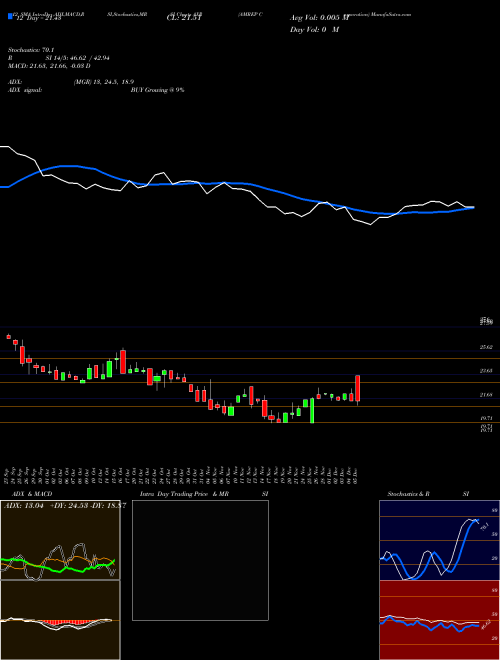
Task: Click the blue 12 Day SMA legend square
Action: coord(10,16)
